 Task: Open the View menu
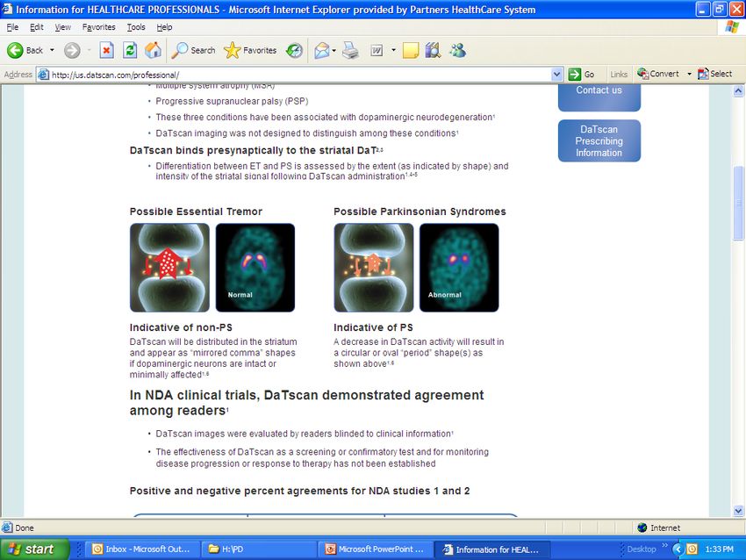click(x=63, y=27)
